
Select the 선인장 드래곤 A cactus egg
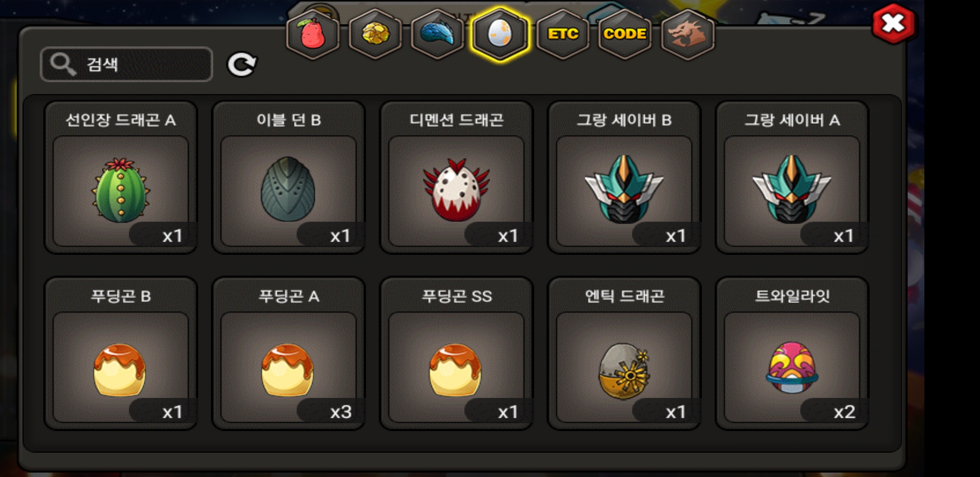[121, 178]
